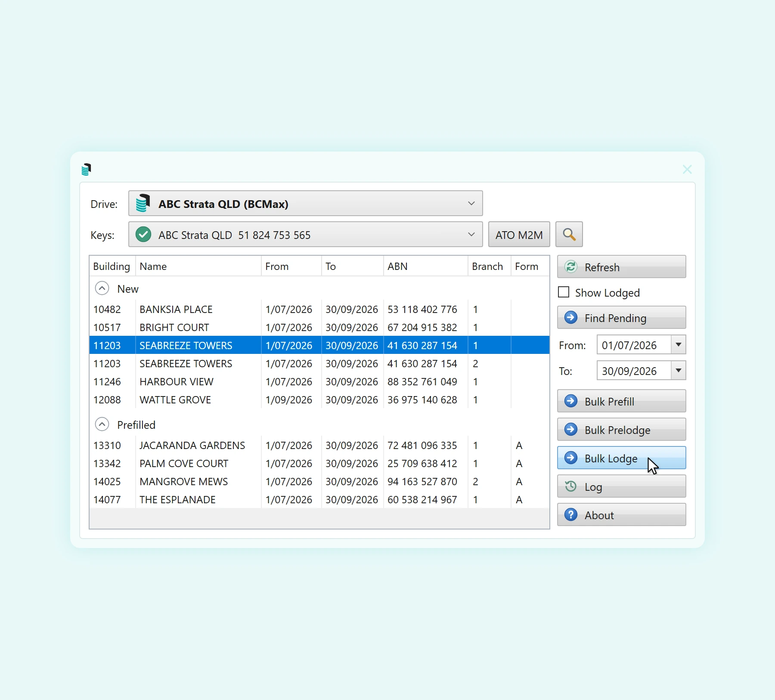Select the PALM COVE COURT row

319,464
